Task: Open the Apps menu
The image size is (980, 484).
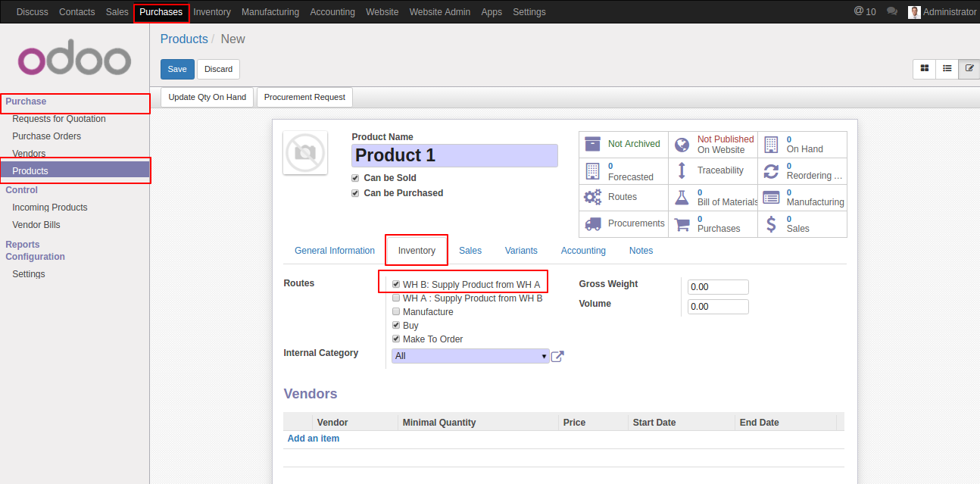Action: click(x=492, y=11)
